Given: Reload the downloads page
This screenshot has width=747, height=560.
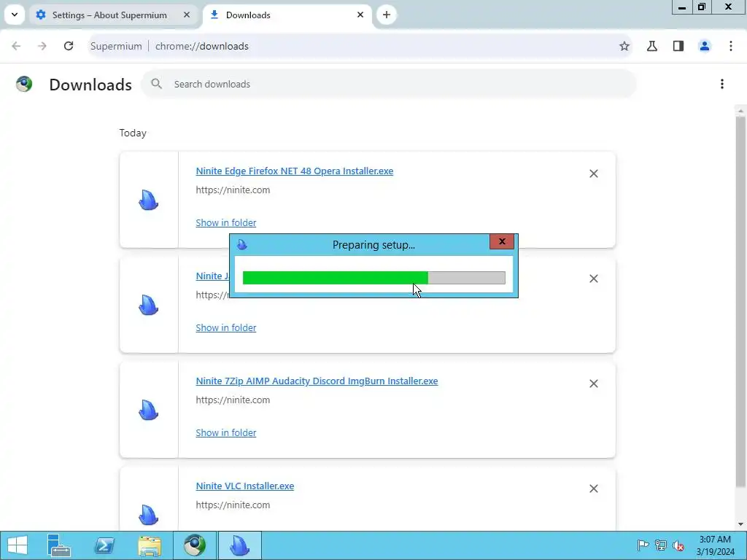Looking at the screenshot, I should point(69,46).
